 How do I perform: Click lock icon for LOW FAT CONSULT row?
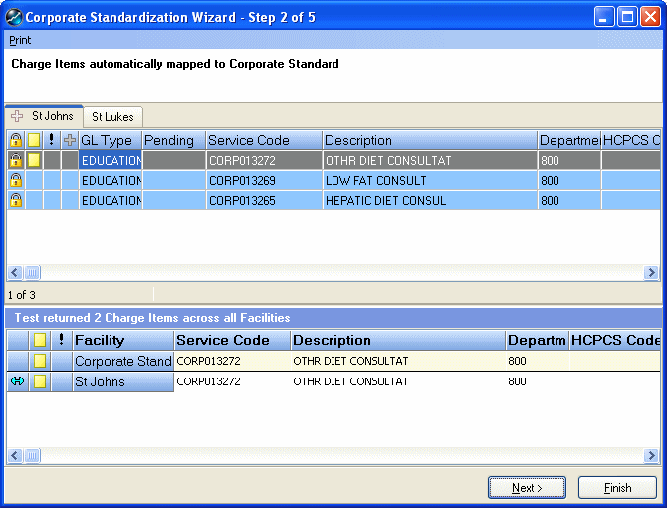[16, 180]
